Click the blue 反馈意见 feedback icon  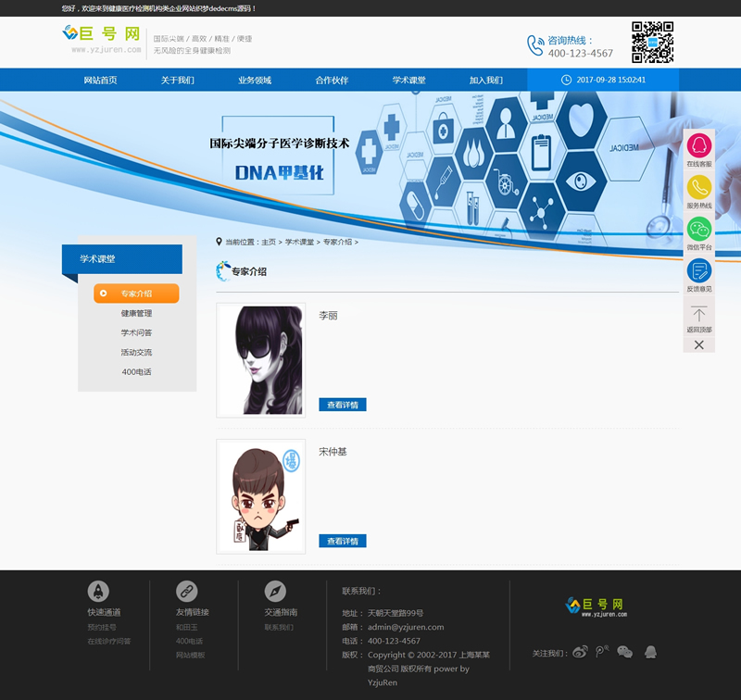coord(698,271)
